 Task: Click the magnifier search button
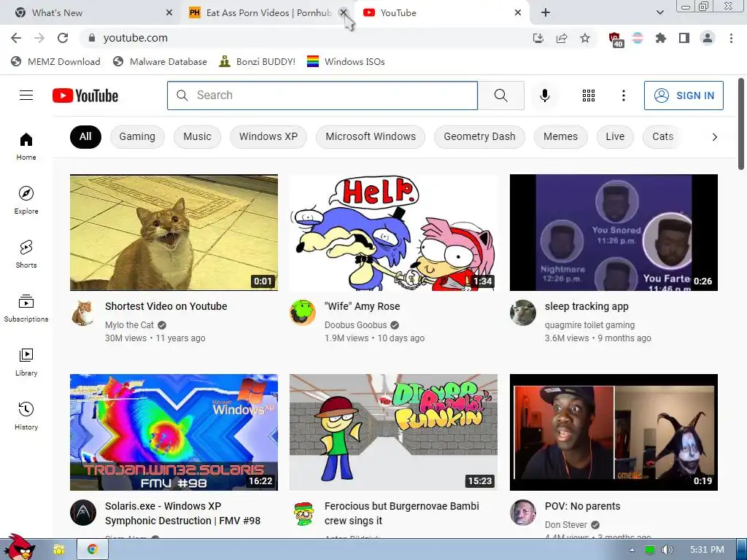click(x=500, y=96)
